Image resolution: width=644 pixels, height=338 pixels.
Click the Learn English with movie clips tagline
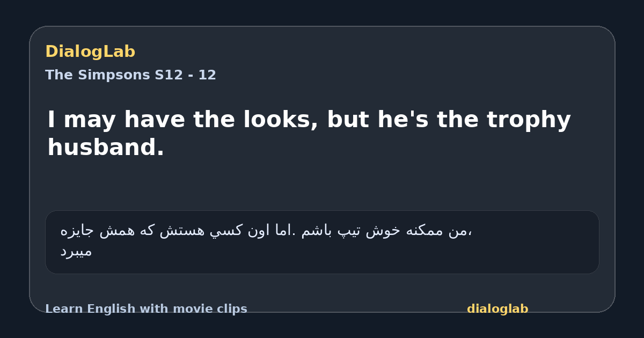click(x=146, y=309)
